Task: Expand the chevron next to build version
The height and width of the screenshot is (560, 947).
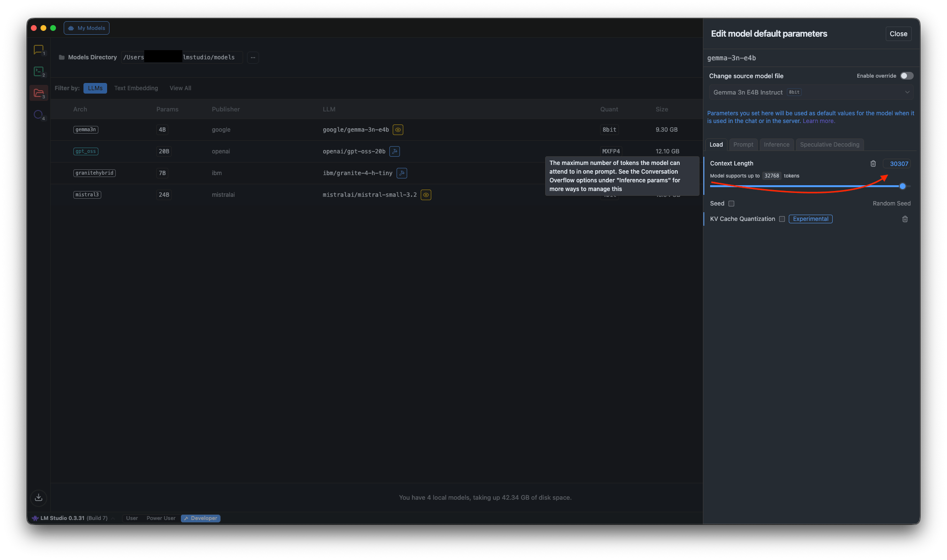Action: point(113,518)
